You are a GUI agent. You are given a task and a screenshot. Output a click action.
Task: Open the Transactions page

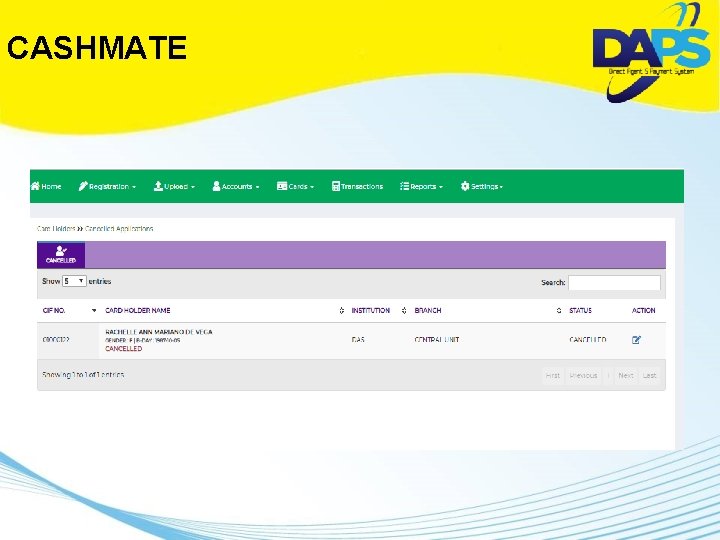coord(357,186)
